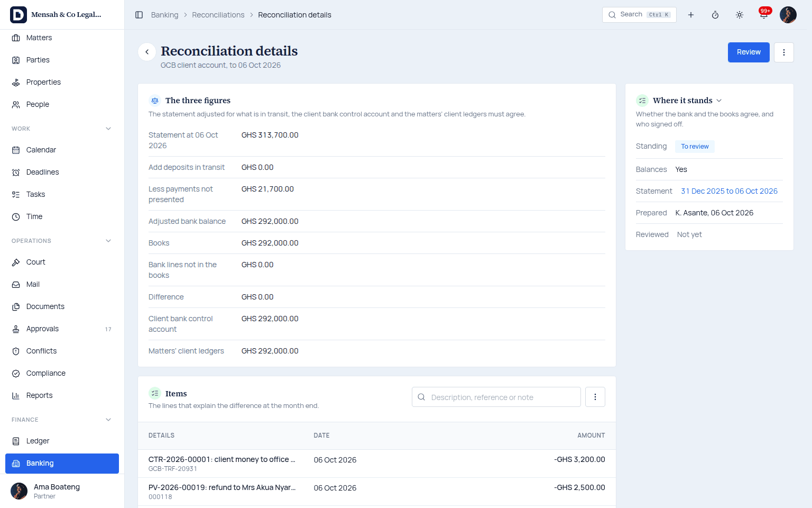Collapse the FINANCE sidebar section

(108, 420)
